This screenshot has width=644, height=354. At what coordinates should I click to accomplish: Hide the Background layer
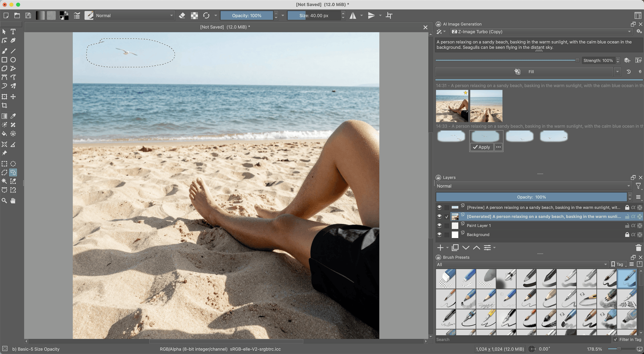[439, 235]
